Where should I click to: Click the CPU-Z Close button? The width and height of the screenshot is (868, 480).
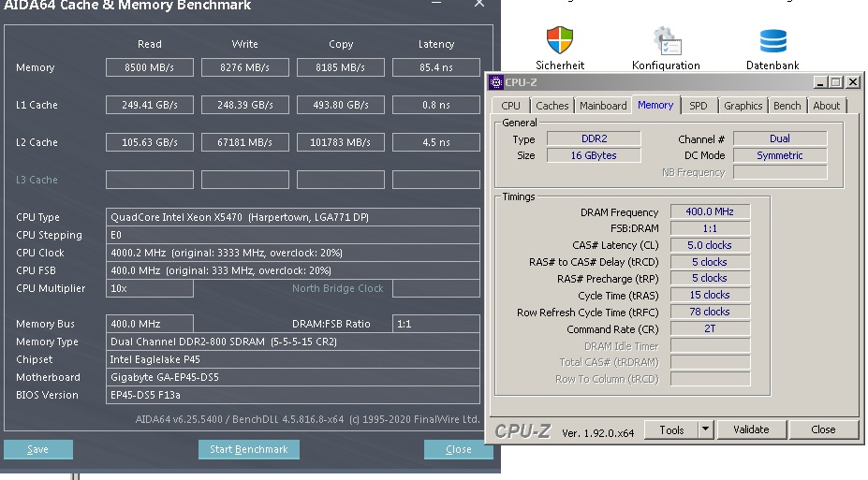tap(823, 429)
